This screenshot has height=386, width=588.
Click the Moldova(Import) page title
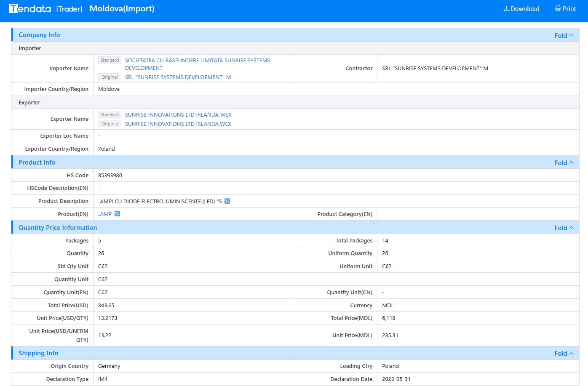122,9
